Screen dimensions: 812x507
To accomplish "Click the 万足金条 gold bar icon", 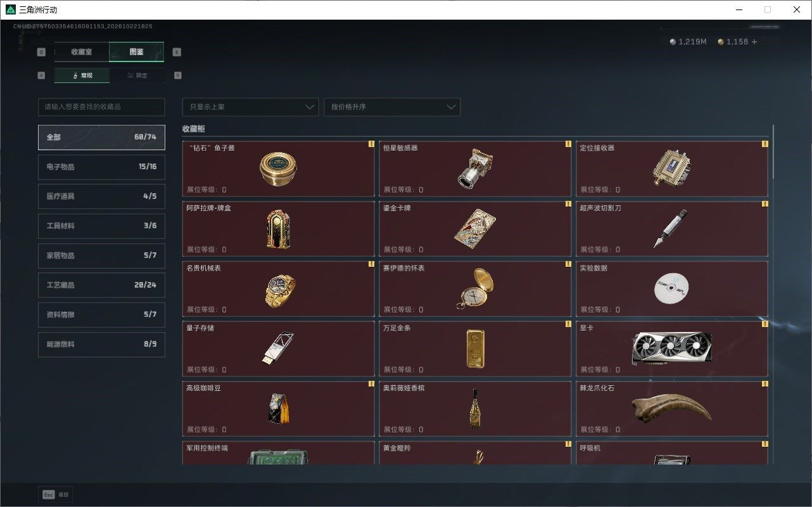I will [x=475, y=348].
